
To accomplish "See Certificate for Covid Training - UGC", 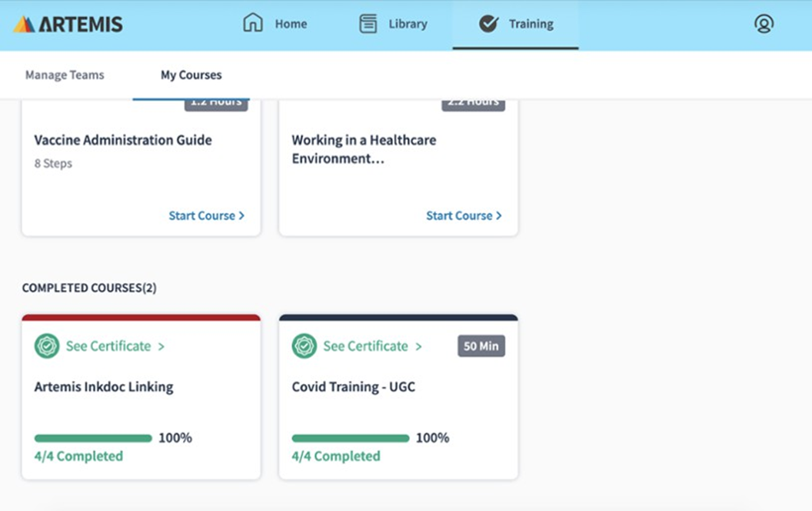I will (372, 346).
